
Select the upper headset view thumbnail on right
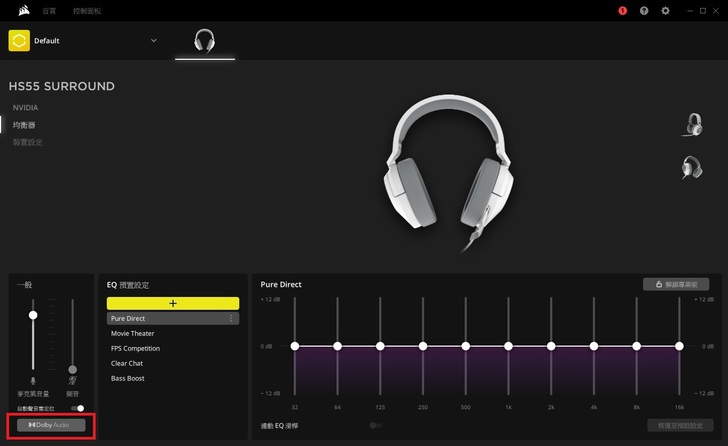pyautogui.click(x=691, y=124)
